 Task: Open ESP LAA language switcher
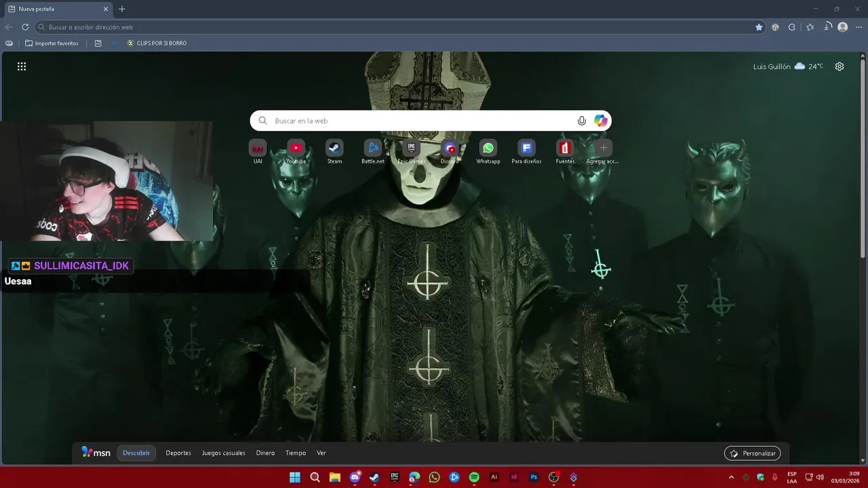tap(792, 477)
